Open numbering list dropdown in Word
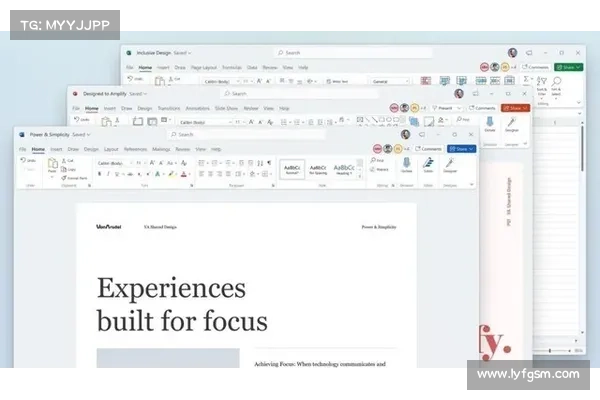The width and height of the screenshot is (600, 400). [x=216, y=163]
